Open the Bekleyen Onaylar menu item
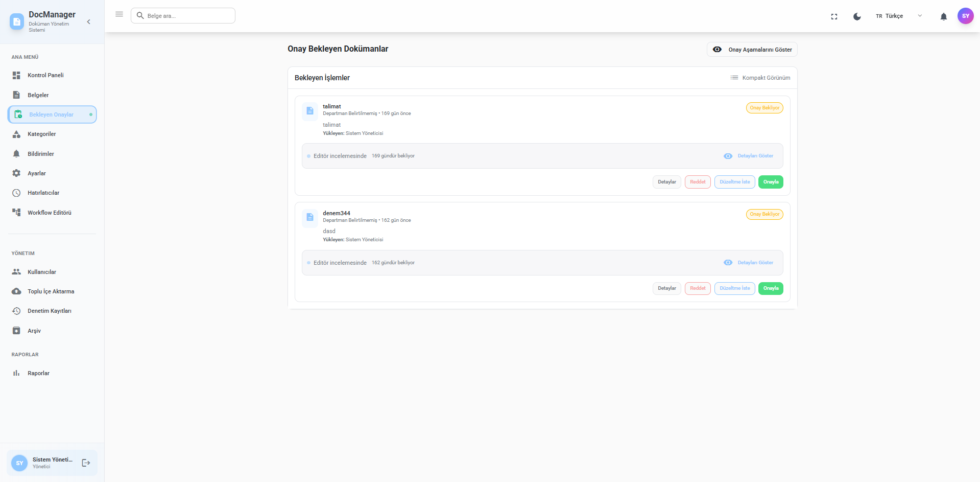980x482 pixels. (51, 114)
